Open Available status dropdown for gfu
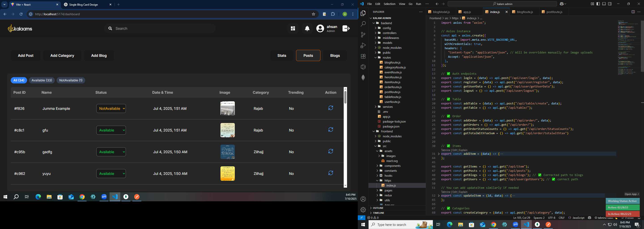The width and height of the screenshot is (644, 229). [x=111, y=130]
